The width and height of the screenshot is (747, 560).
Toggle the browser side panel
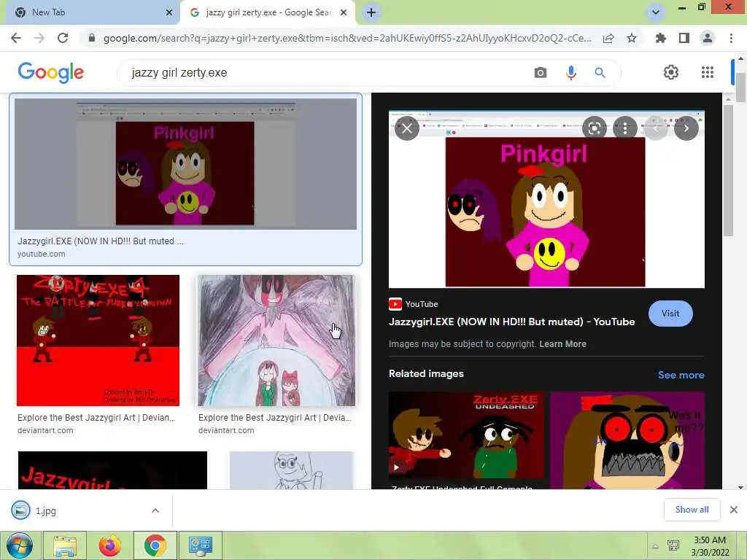click(x=684, y=38)
